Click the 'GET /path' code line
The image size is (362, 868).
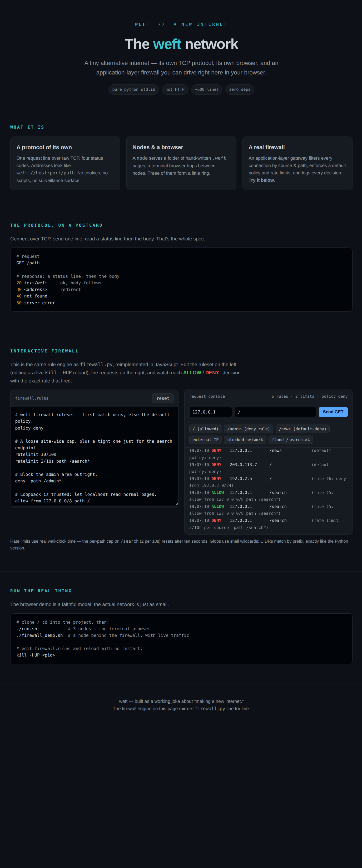(28, 263)
